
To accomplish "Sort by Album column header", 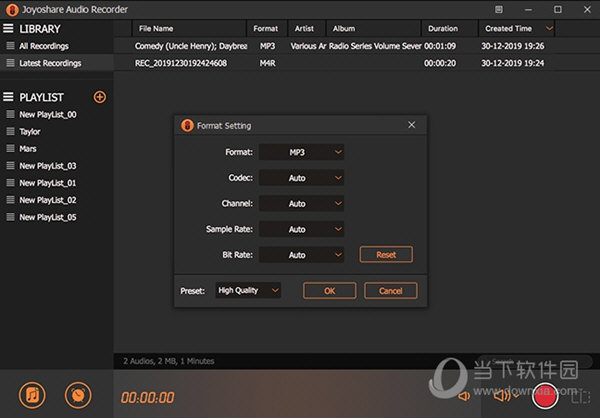I will (373, 28).
